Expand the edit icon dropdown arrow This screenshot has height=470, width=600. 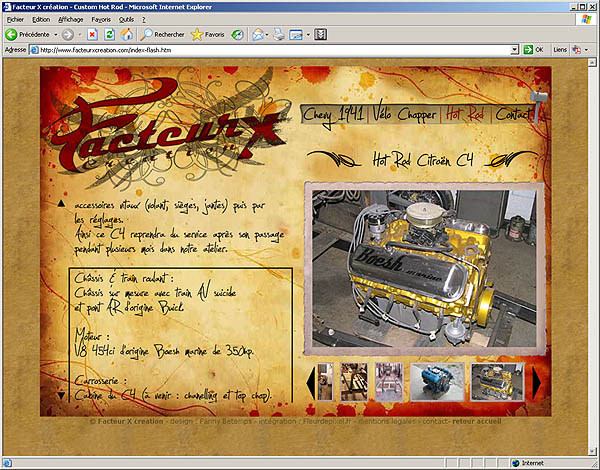(308, 35)
